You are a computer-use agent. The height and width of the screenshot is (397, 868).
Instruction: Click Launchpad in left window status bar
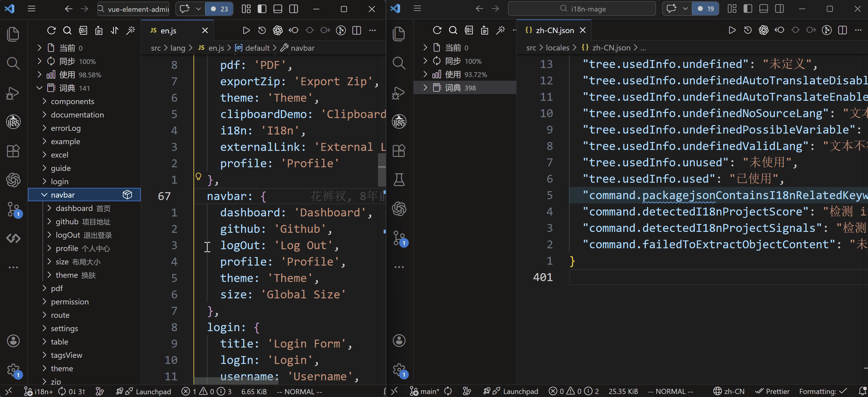pos(153,391)
